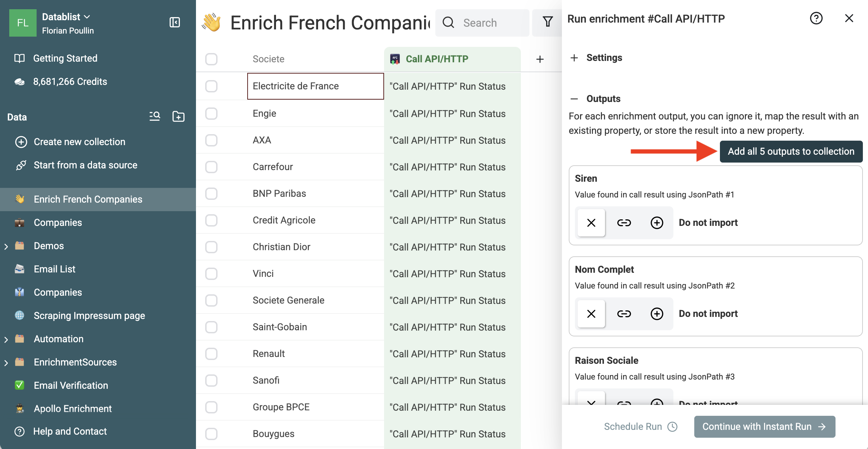Click the search collections icon in Data header

tap(155, 116)
